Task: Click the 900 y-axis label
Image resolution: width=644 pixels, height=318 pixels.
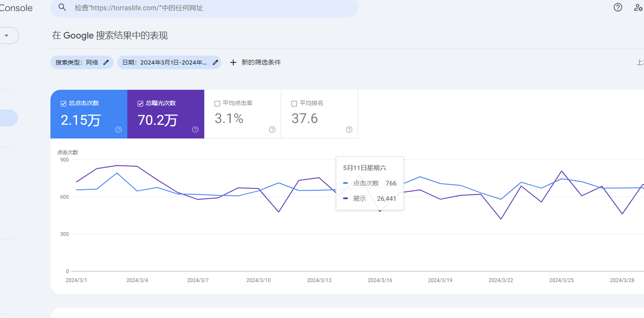Action: [x=64, y=160]
